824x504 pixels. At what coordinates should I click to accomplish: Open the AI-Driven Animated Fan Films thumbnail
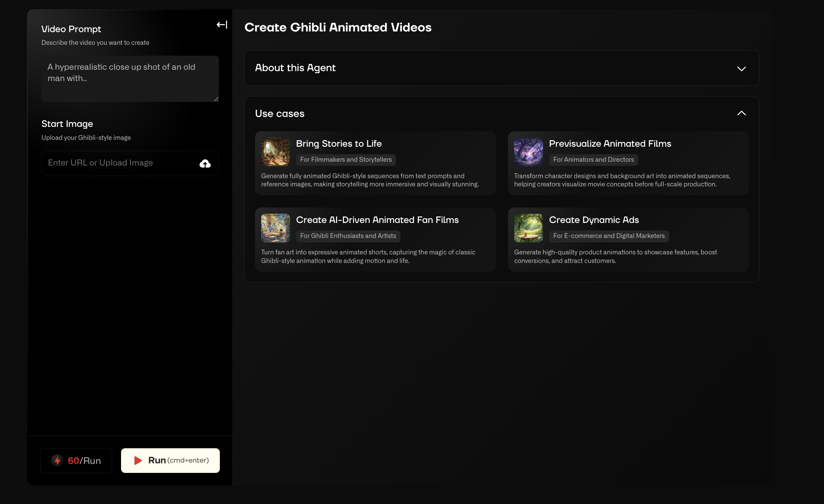point(275,228)
